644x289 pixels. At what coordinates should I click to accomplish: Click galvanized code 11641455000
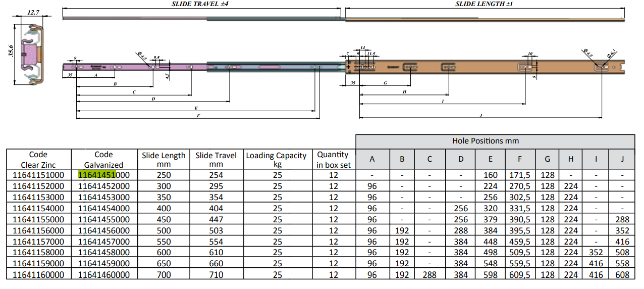(x=104, y=219)
